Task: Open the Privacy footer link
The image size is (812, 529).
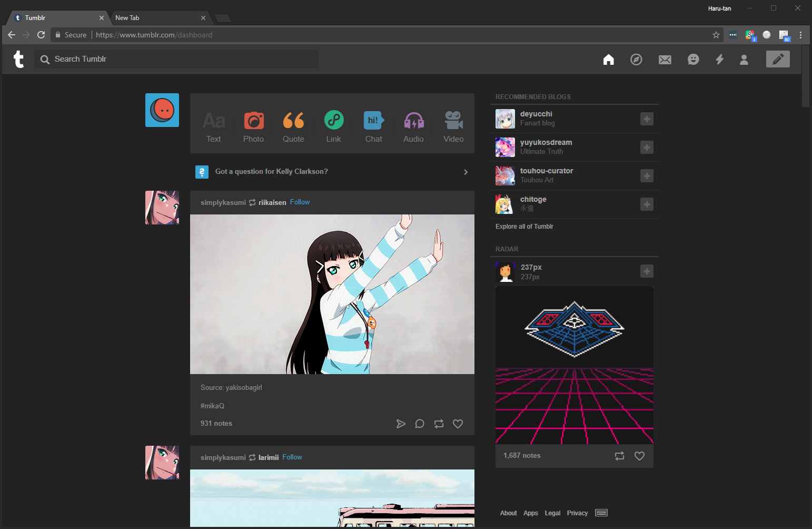Action: pyautogui.click(x=577, y=513)
